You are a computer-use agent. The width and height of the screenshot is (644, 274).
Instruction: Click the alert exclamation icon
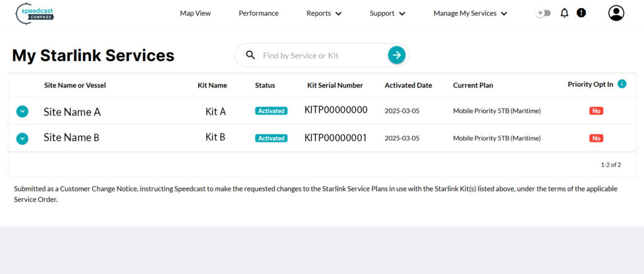581,13
